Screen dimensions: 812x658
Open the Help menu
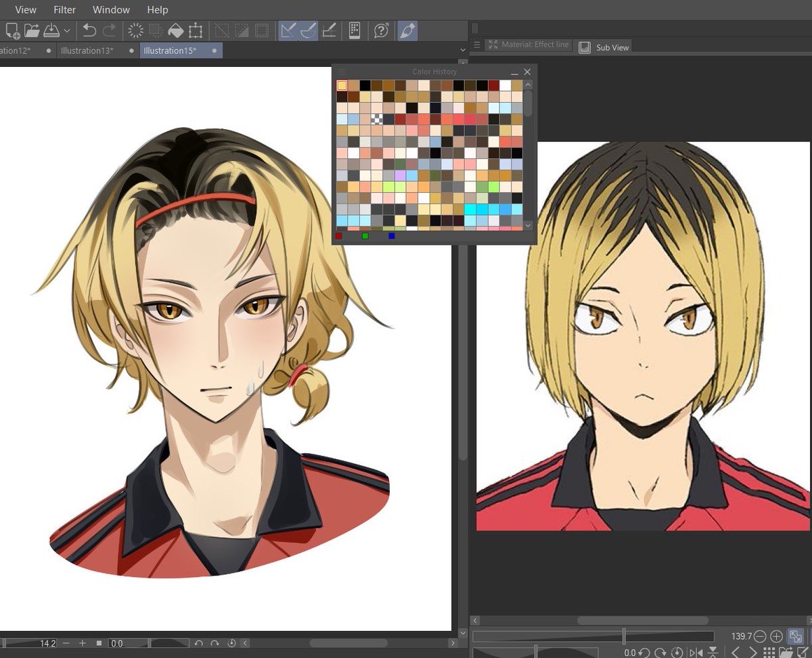click(x=158, y=9)
